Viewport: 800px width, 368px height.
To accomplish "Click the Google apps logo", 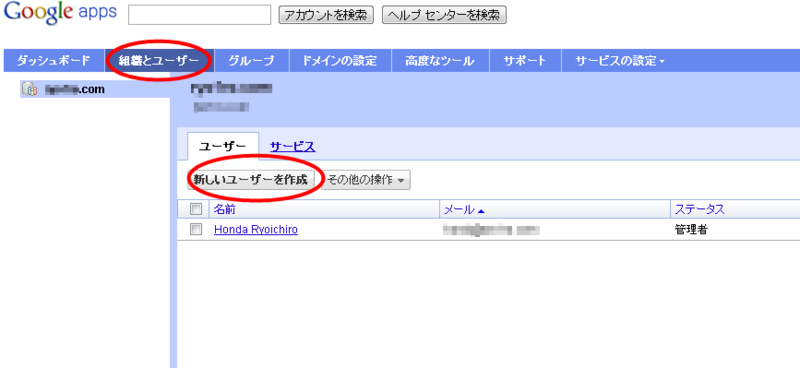I will (x=60, y=14).
